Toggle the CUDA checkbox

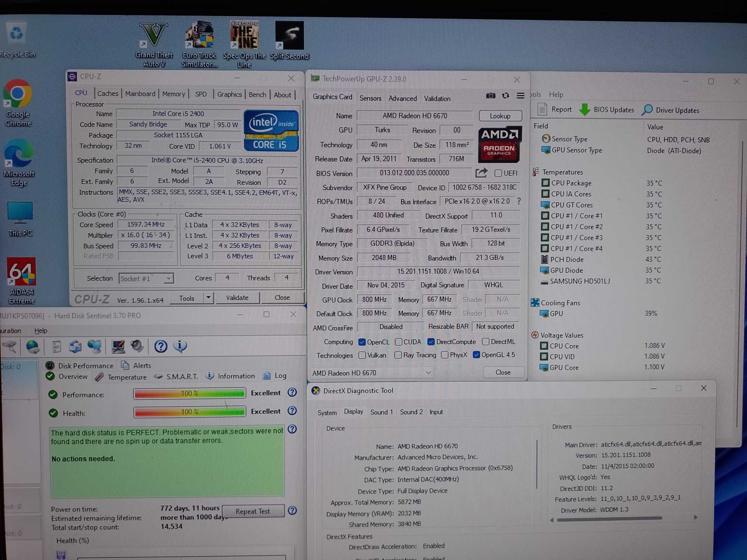click(399, 342)
